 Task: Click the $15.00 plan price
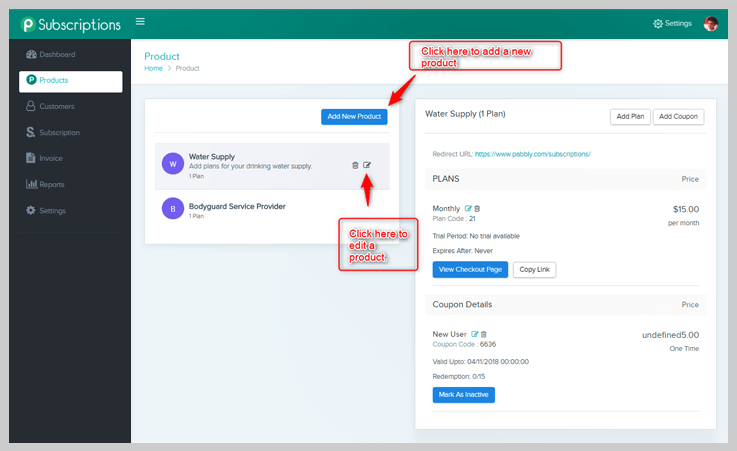click(686, 209)
